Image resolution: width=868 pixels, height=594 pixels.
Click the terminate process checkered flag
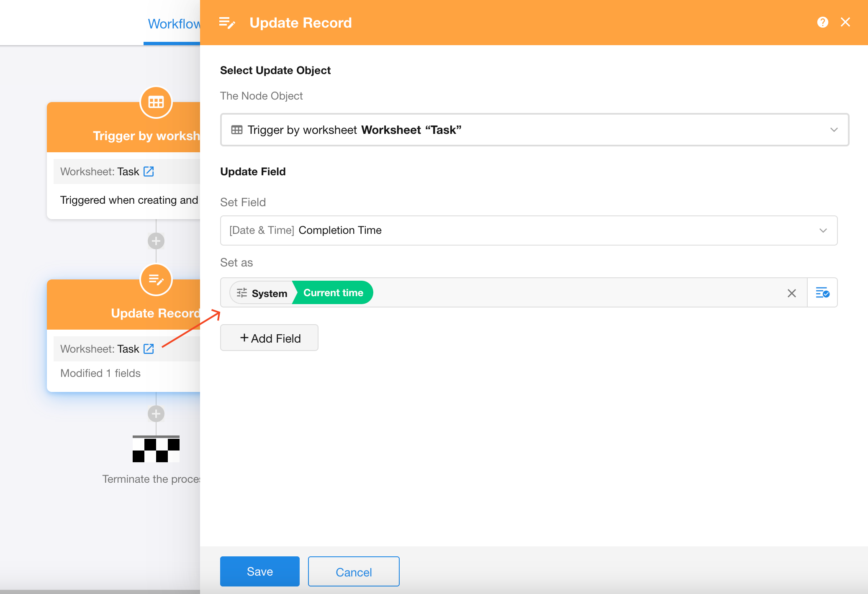click(x=156, y=449)
